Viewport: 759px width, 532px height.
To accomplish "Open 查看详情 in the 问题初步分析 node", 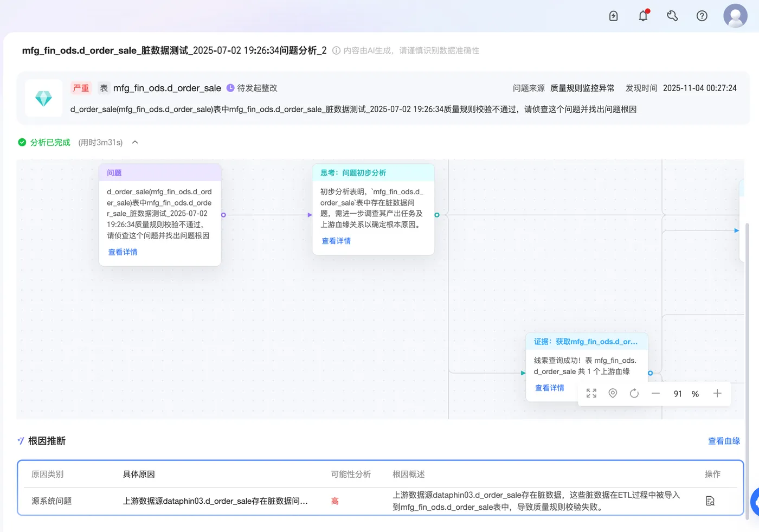I will pos(336,241).
